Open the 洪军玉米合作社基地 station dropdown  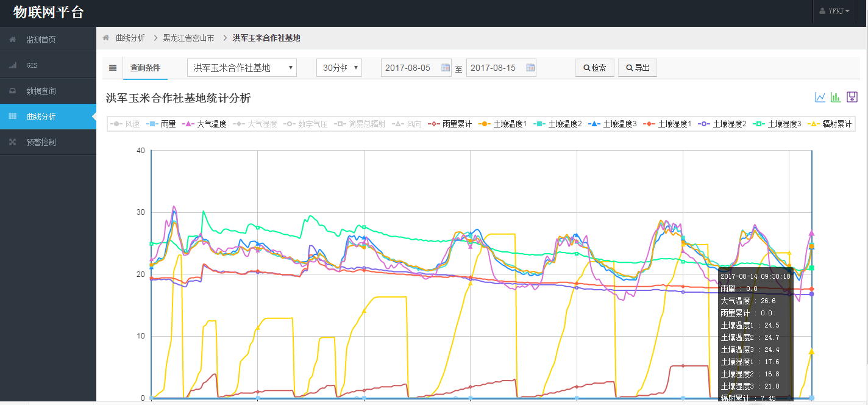(241, 68)
